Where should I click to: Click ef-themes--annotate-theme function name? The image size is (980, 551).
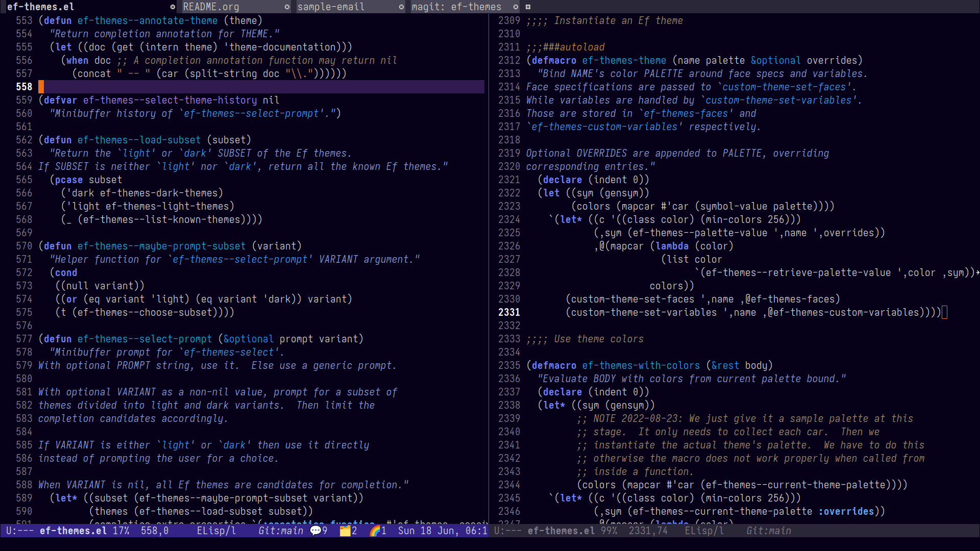coord(148,20)
